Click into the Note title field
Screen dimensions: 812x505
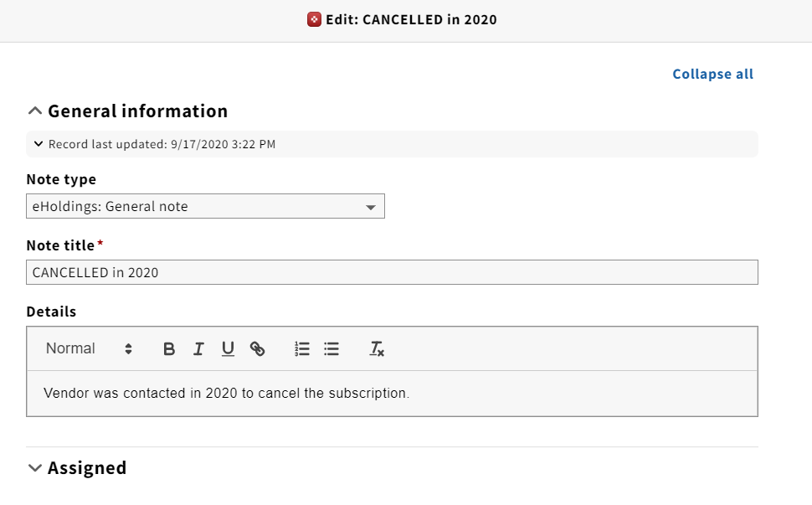click(x=392, y=272)
